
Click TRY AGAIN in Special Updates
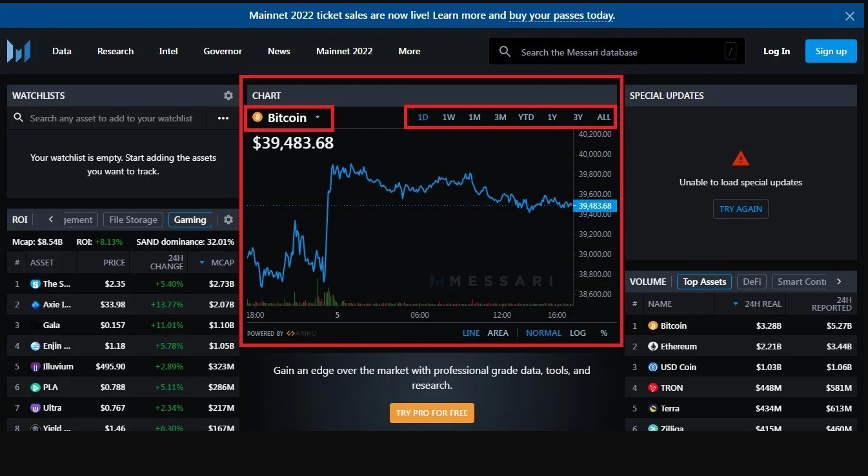[741, 209]
